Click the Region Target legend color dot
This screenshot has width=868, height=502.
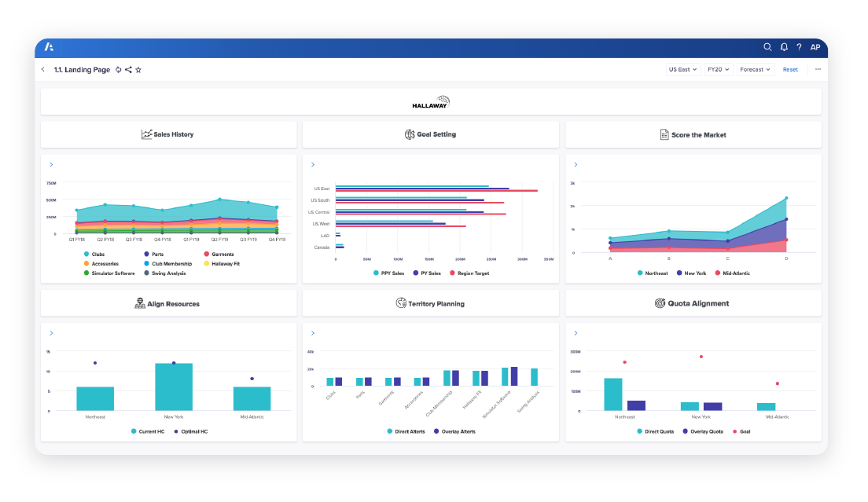click(452, 273)
